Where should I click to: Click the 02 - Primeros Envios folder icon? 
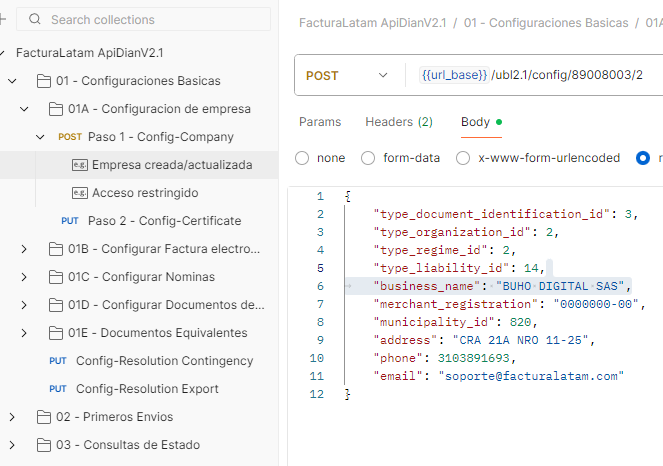click(43, 417)
